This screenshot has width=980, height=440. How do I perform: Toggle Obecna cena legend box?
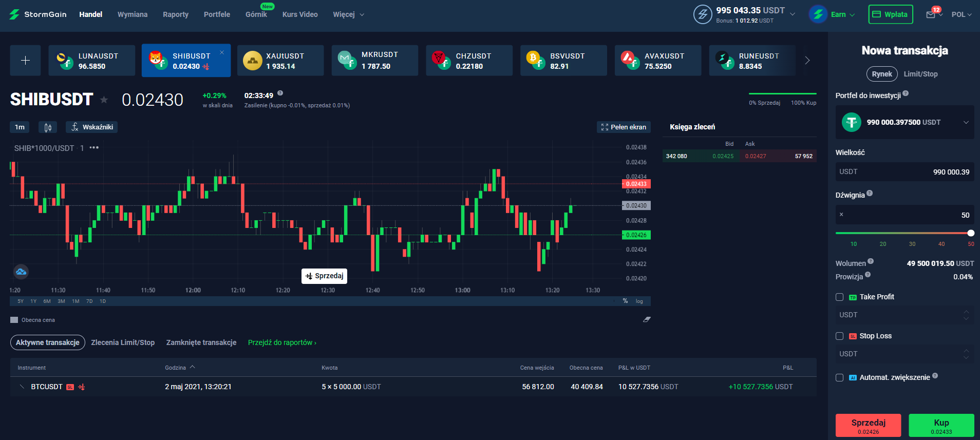coord(14,320)
